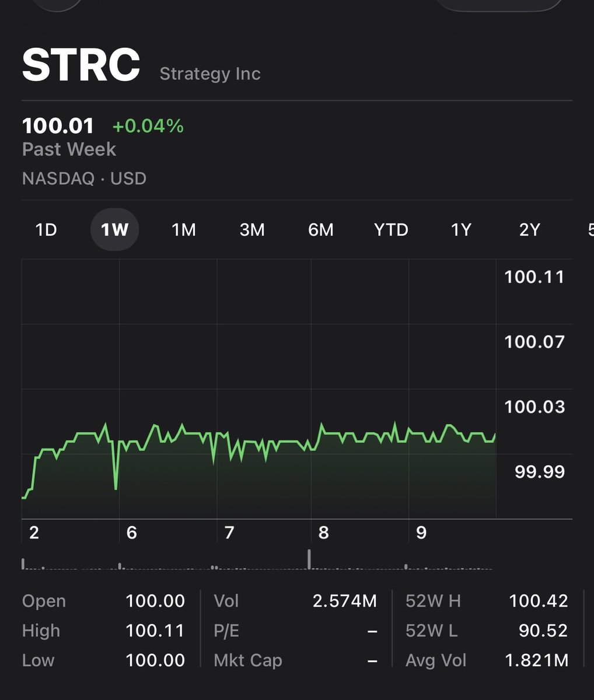Tap the Mkt Cap label

tap(248, 660)
